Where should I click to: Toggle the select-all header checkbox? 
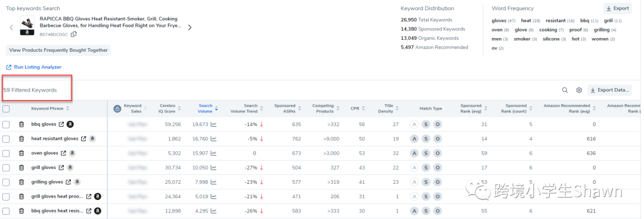click(6, 109)
